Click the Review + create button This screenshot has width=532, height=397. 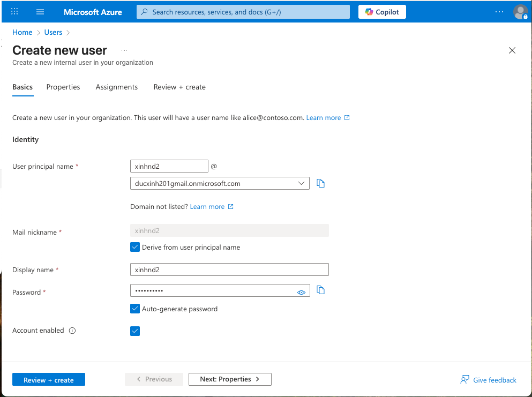(x=49, y=379)
